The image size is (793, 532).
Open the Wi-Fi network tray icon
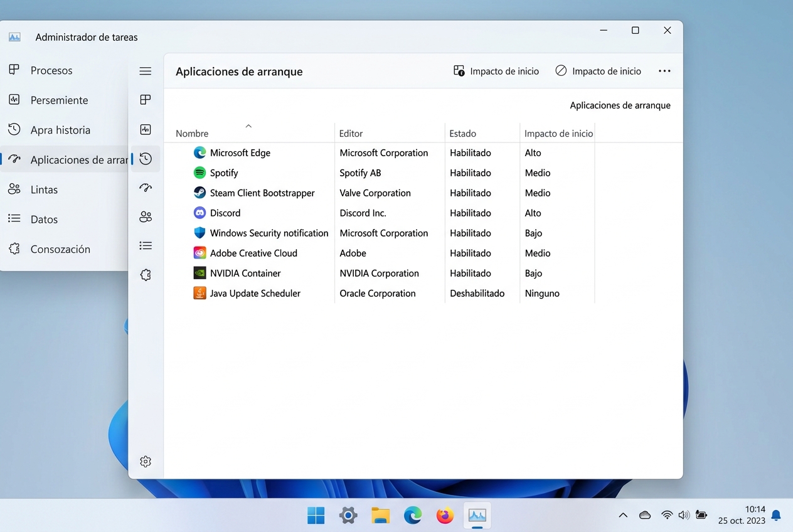coord(667,515)
